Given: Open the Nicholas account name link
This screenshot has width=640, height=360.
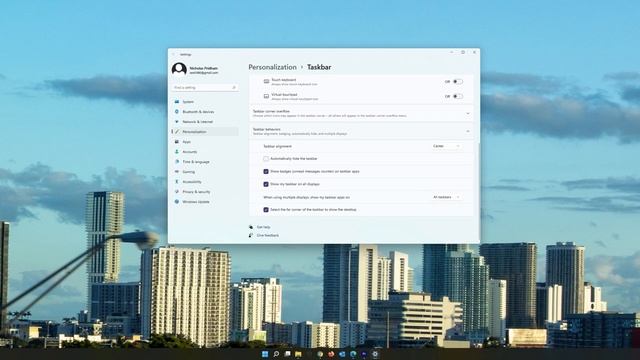Looking at the screenshot, I should pyautogui.click(x=204, y=68).
